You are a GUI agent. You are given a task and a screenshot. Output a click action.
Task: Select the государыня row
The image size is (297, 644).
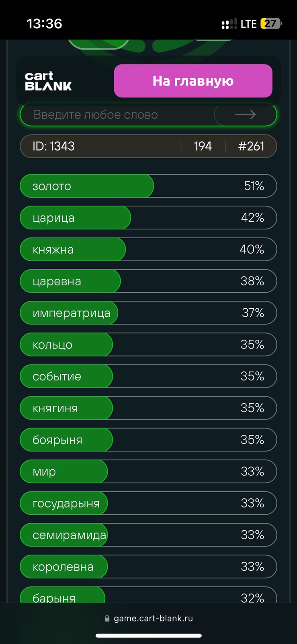(148, 504)
